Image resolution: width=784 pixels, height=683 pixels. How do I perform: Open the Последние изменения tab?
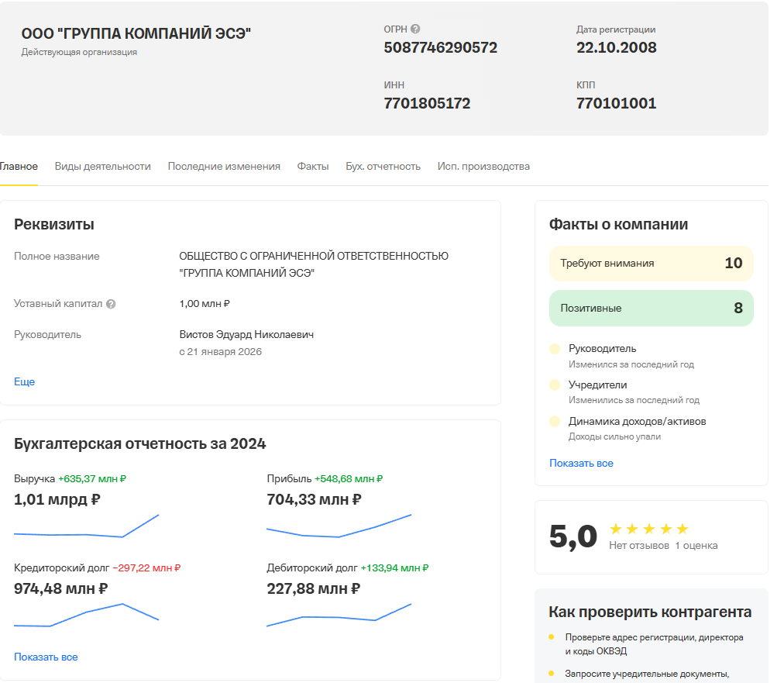click(x=224, y=166)
